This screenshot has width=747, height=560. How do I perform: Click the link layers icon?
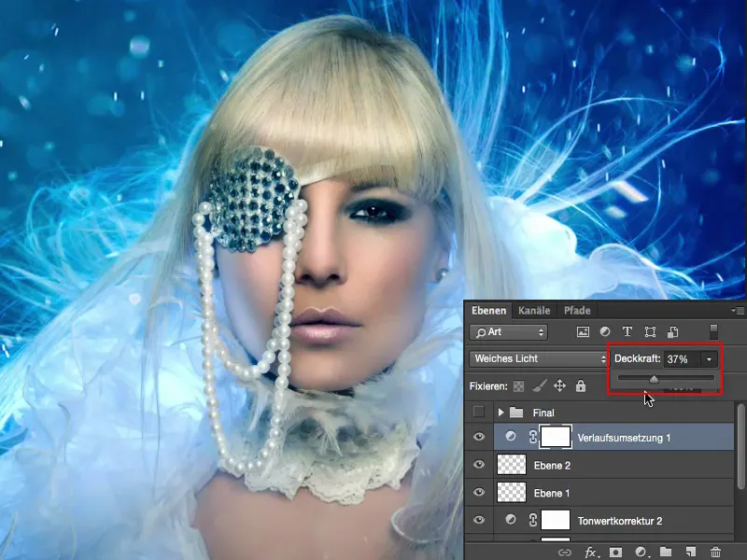[x=565, y=553]
